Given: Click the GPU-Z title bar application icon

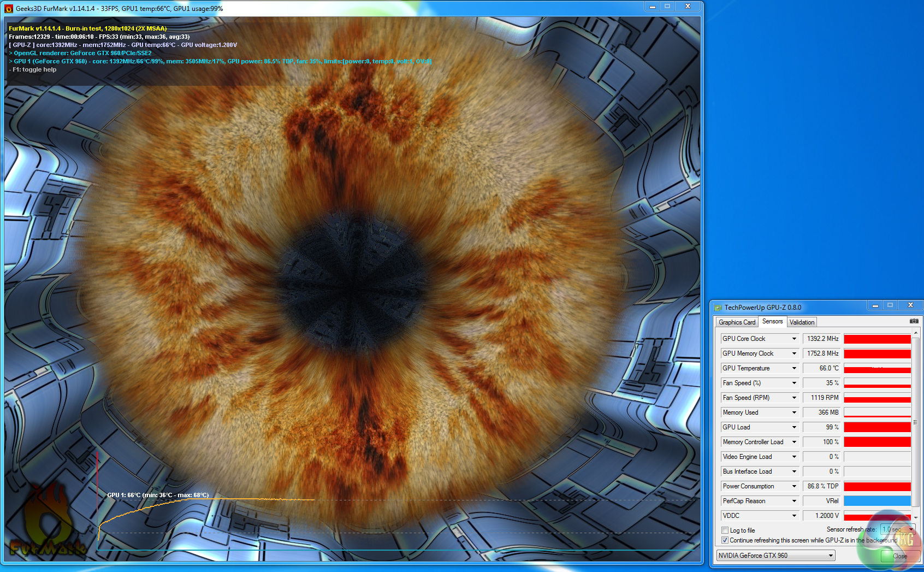Looking at the screenshot, I should click(x=718, y=308).
